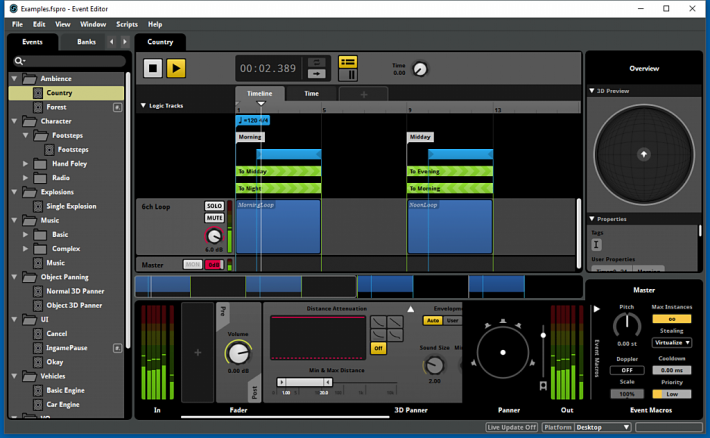The image size is (710, 438).
Task: Expand the Hand Foley folder
Action: 25,164
